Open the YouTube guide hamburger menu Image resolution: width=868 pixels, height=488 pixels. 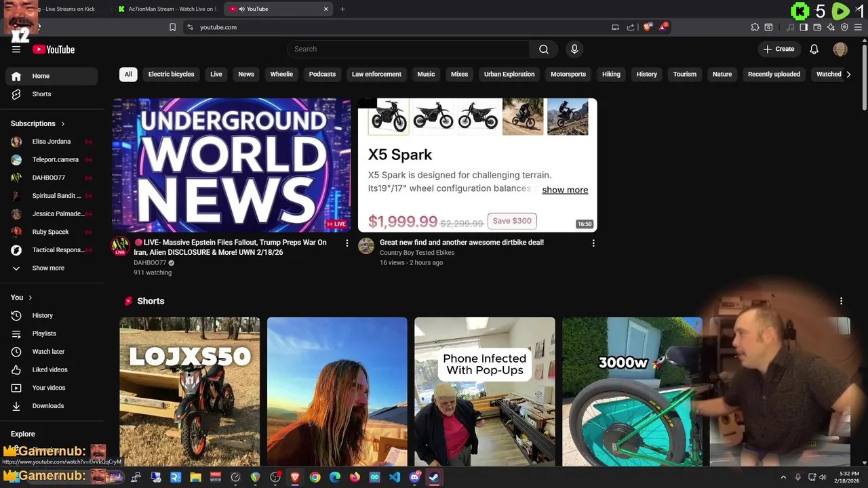[x=16, y=49]
